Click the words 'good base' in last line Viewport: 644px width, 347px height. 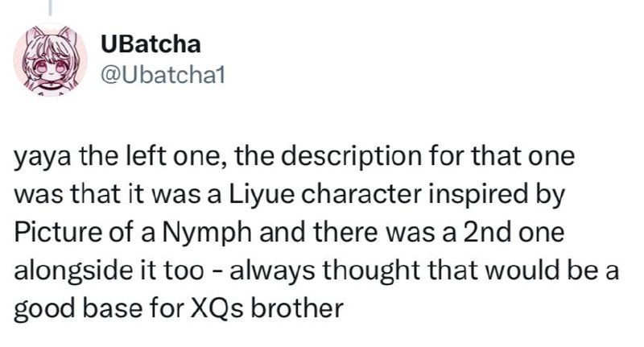coord(78,310)
